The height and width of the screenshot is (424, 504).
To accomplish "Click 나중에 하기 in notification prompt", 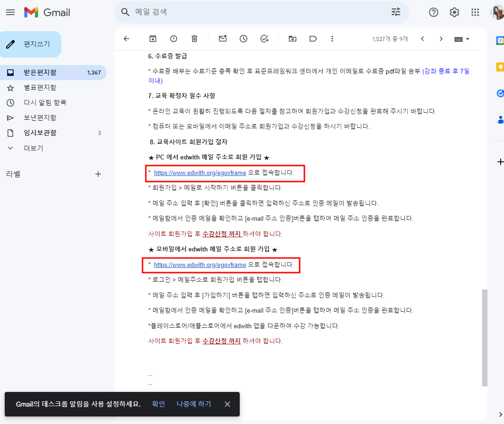I will (x=194, y=404).
